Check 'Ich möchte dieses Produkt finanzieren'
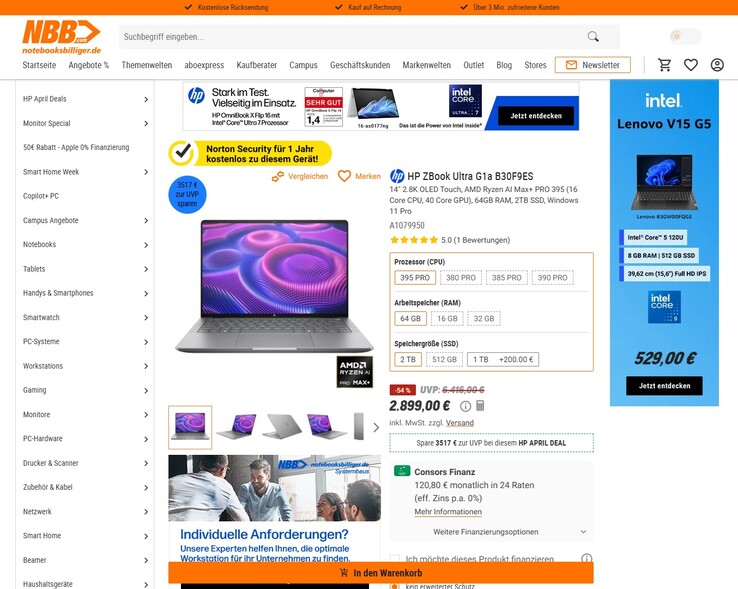 (x=395, y=559)
